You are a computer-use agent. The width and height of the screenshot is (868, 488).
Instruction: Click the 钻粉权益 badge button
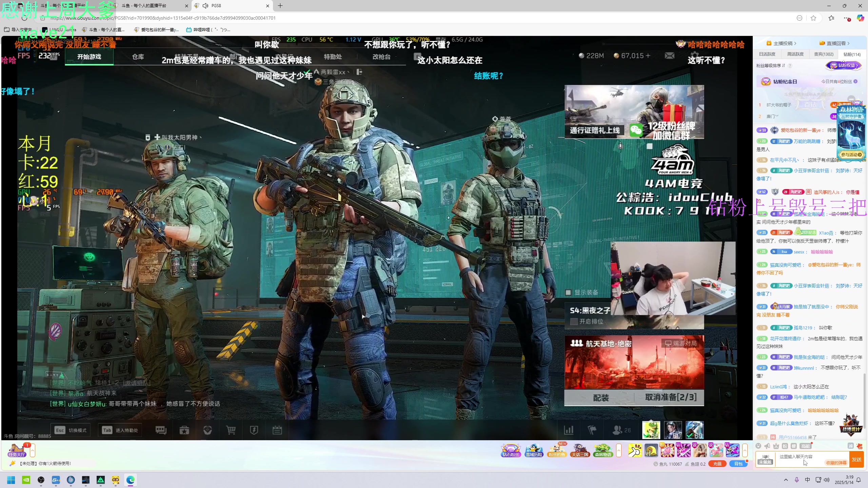pyautogui.click(x=844, y=65)
